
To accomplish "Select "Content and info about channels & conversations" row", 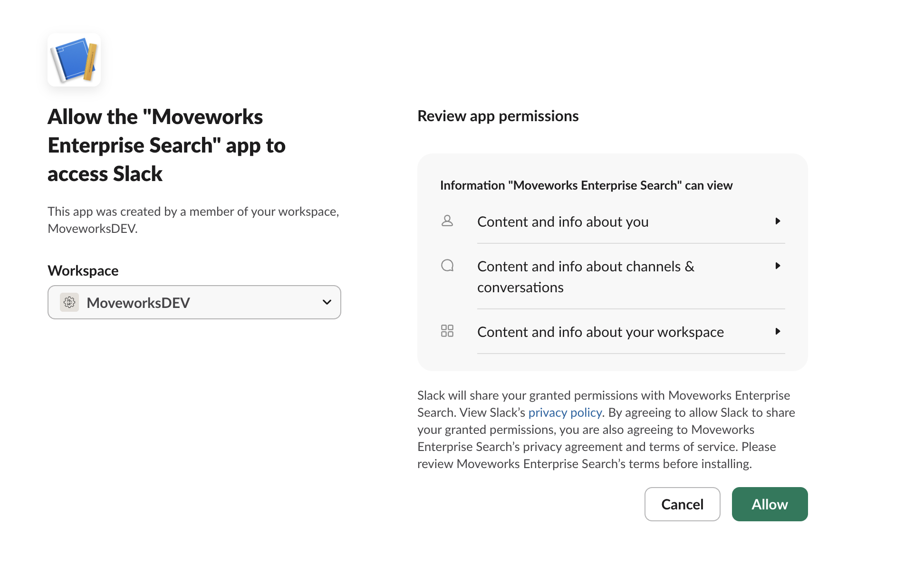I will [x=586, y=277].
